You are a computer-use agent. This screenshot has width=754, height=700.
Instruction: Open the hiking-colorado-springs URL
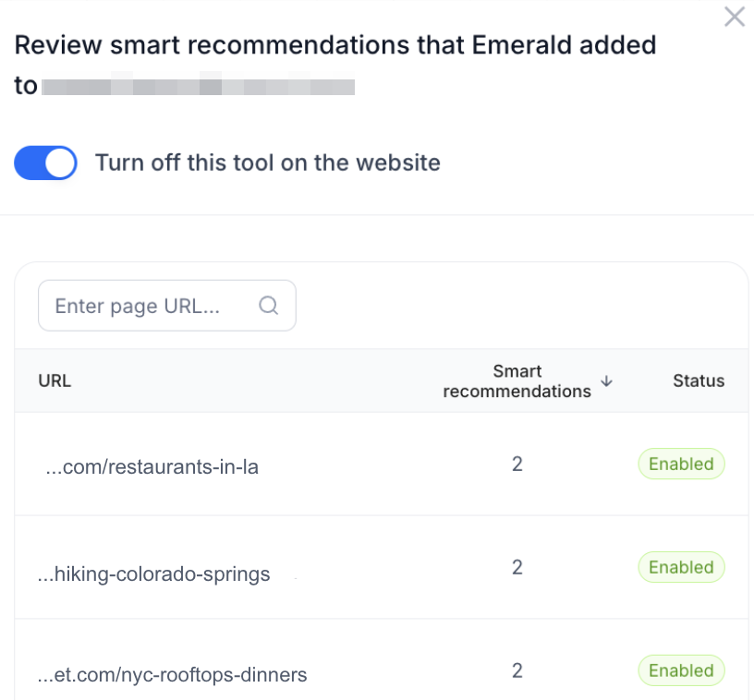click(x=154, y=574)
